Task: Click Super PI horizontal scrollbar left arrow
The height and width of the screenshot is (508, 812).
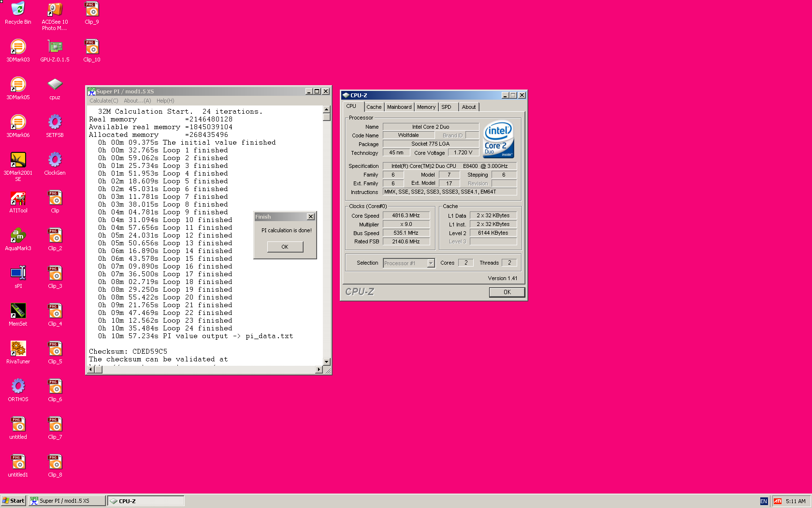Action: coord(90,370)
